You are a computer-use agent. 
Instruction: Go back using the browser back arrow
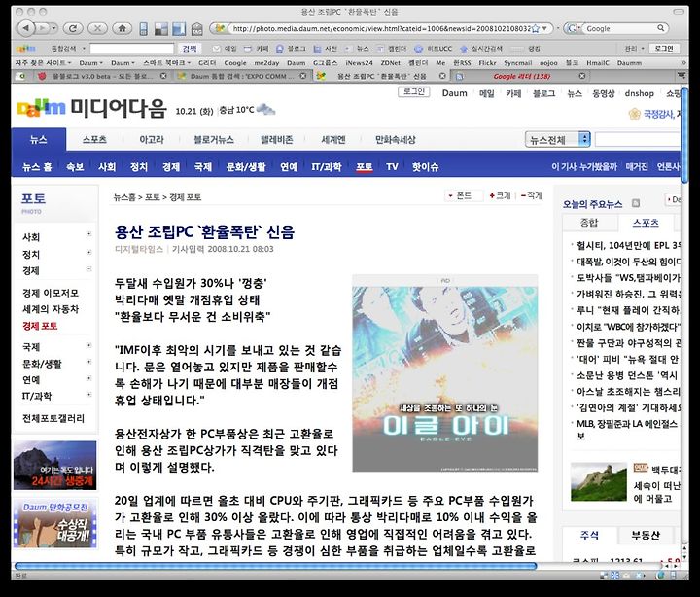point(26,28)
